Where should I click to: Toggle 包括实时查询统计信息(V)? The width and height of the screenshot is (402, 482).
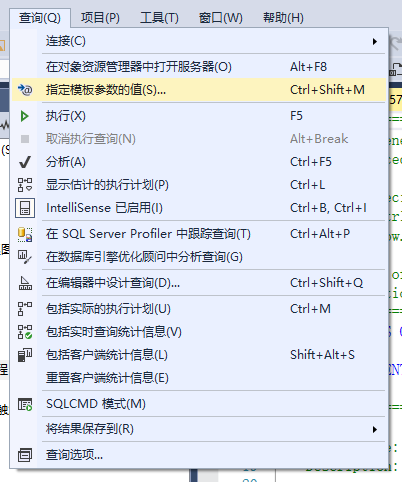(199, 332)
